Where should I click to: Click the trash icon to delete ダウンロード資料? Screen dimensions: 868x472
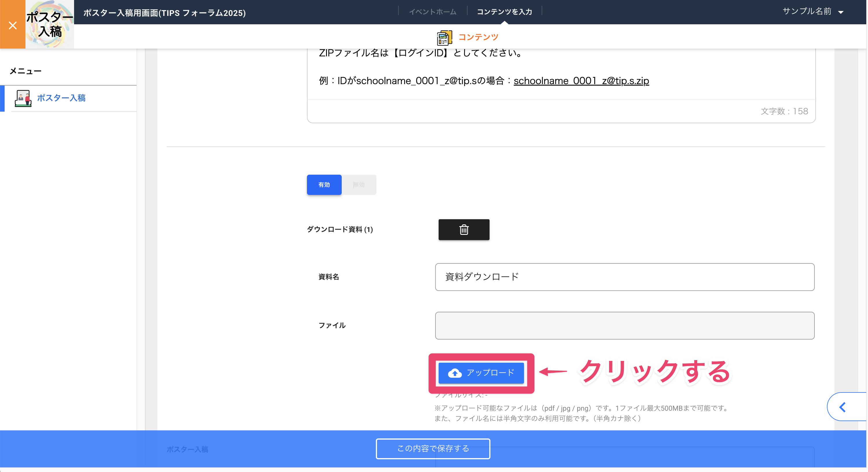tap(464, 230)
